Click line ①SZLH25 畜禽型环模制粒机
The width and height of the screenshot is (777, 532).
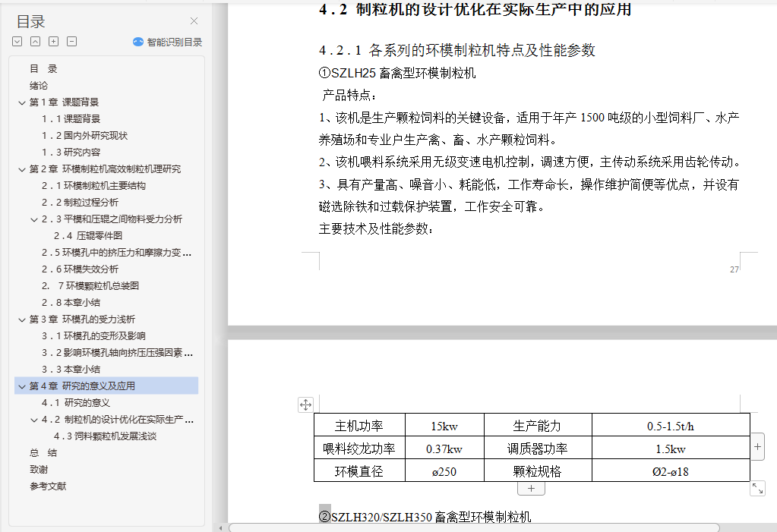tap(397, 74)
